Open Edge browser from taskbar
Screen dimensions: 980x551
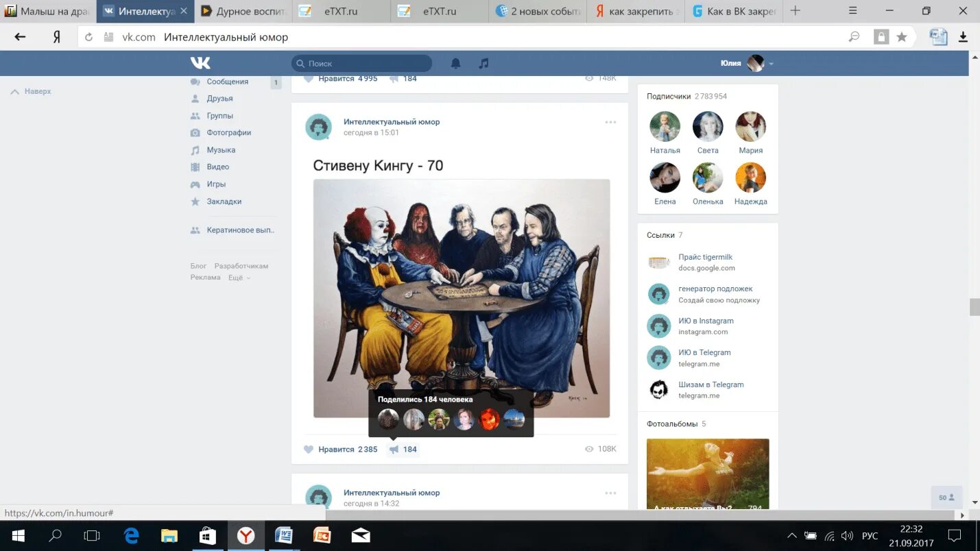(x=132, y=535)
